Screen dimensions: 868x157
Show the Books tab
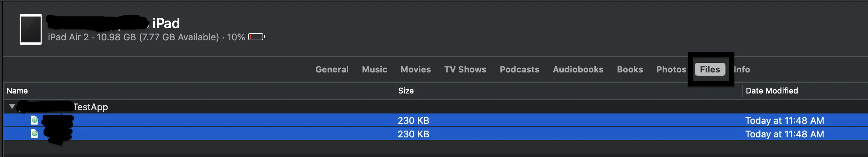[x=630, y=69]
